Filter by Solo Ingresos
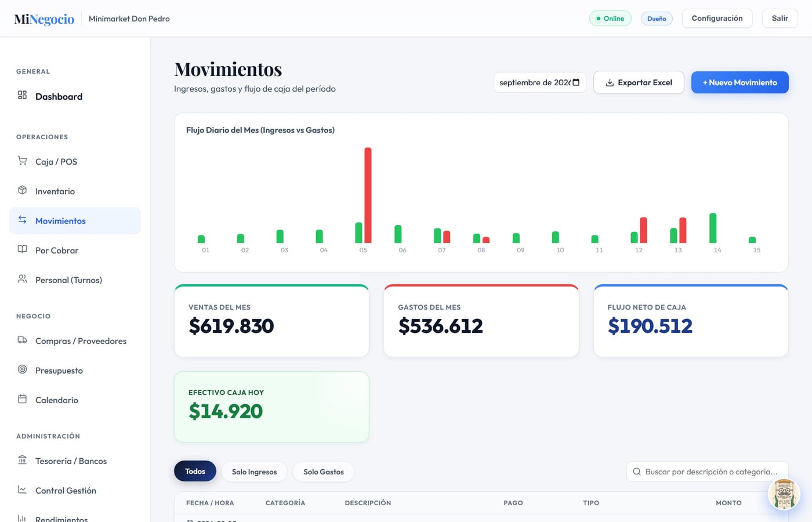Viewport: 812px width, 522px height. (254, 472)
